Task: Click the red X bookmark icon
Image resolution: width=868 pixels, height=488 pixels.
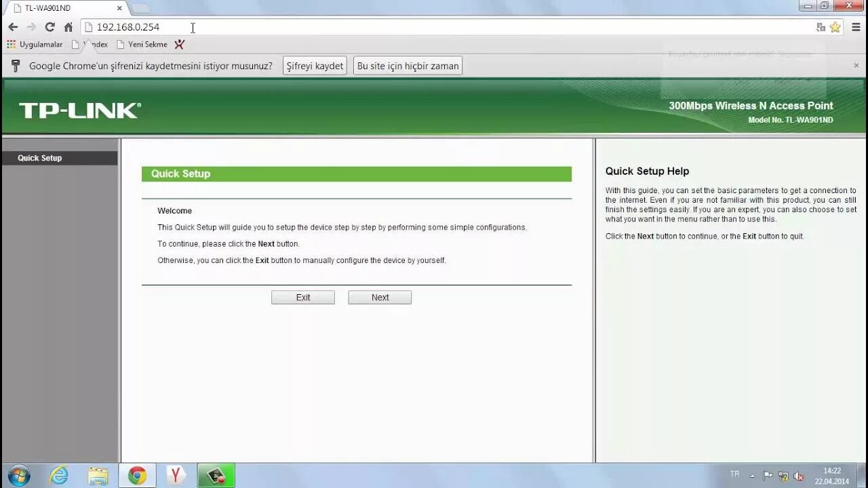Action: pyautogui.click(x=179, y=44)
